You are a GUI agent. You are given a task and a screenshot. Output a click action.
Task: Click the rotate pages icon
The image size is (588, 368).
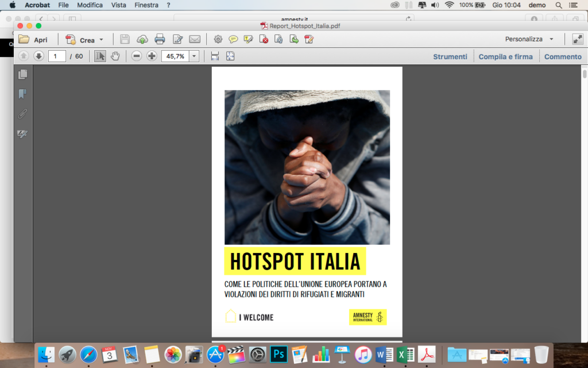click(x=278, y=39)
